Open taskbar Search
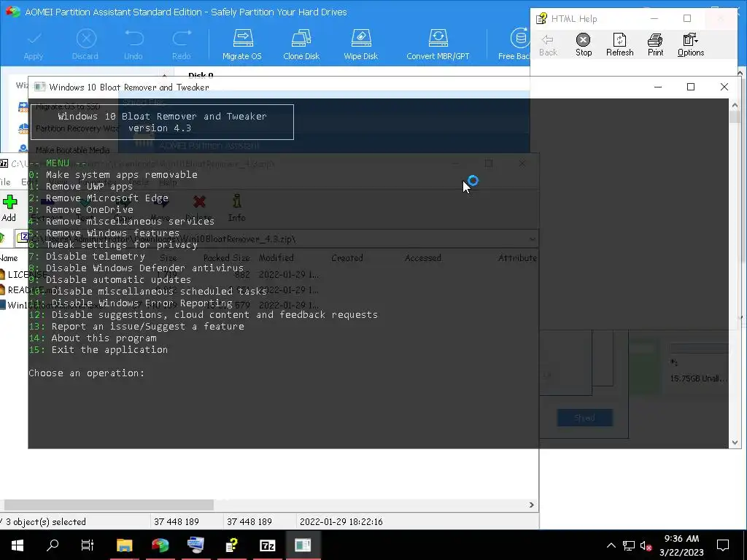747x560 pixels. click(53, 545)
